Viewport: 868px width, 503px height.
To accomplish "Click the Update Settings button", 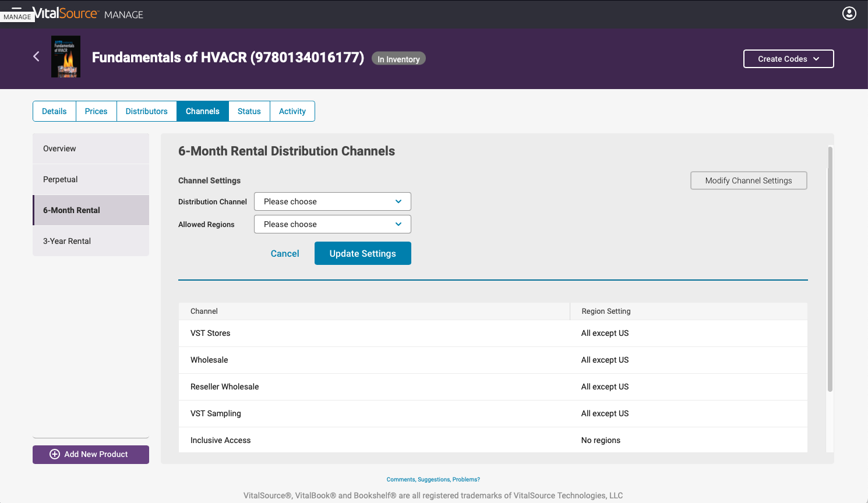I will (363, 253).
